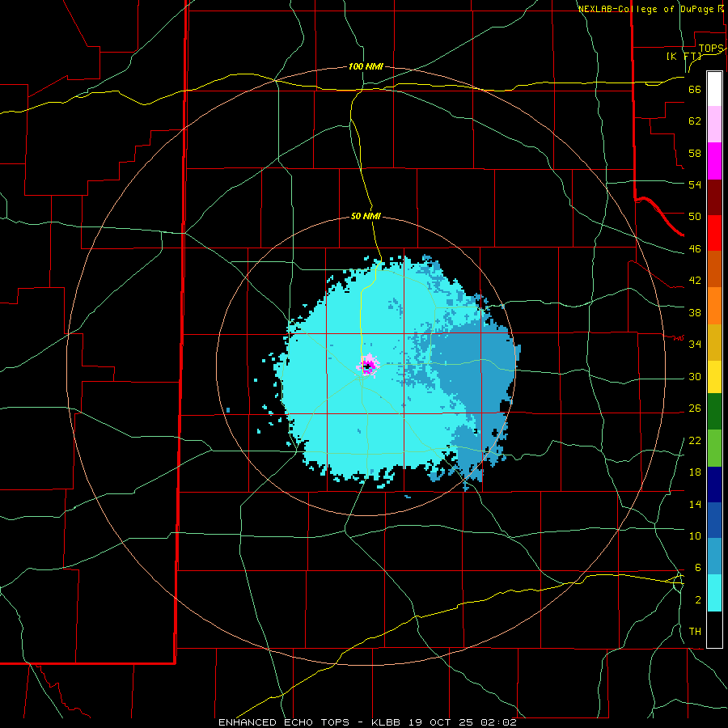This screenshot has width=728, height=728.
Task: Click the white swatch in the tops legend
Action: point(714,89)
